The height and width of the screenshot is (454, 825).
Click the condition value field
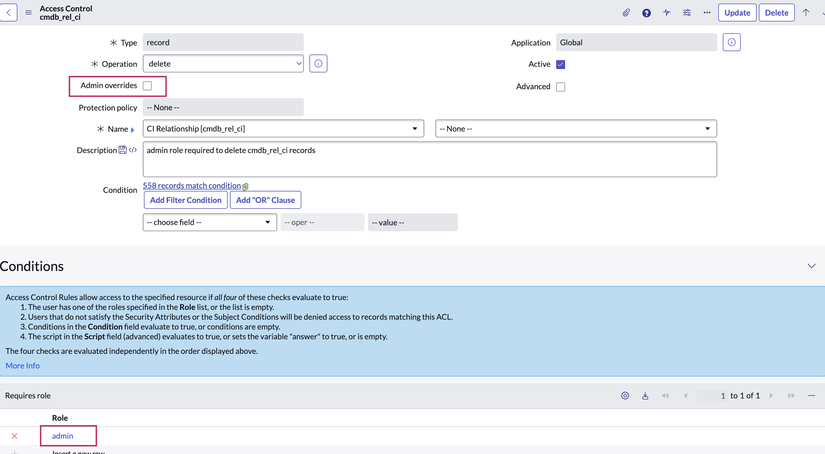coord(412,222)
